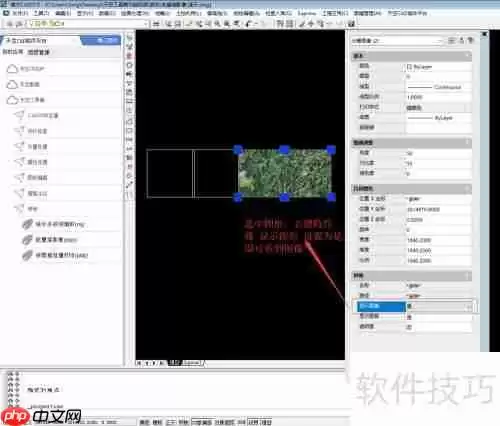Toggle the Polar button in the status bar
This screenshot has width=500, height=426.
click(x=184, y=422)
